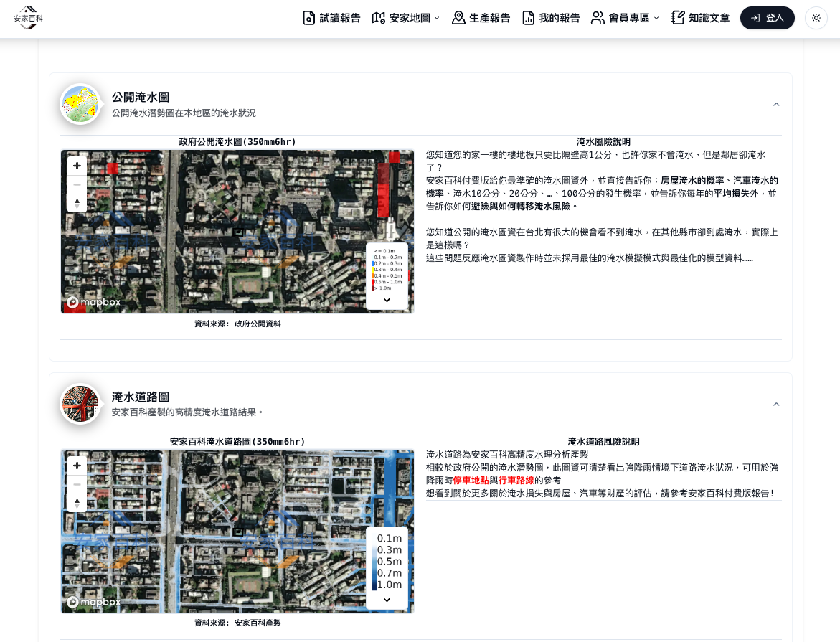Screen dimensions: 840x642
Task: Click the Mapbox logo link
Action: [93, 302]
